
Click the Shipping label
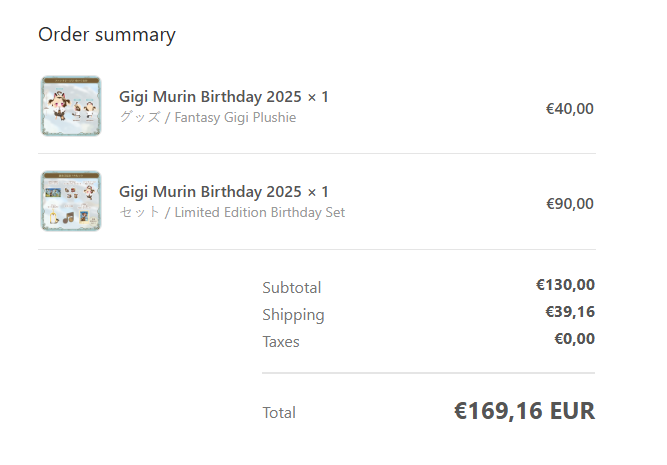[x=293, y=315]
